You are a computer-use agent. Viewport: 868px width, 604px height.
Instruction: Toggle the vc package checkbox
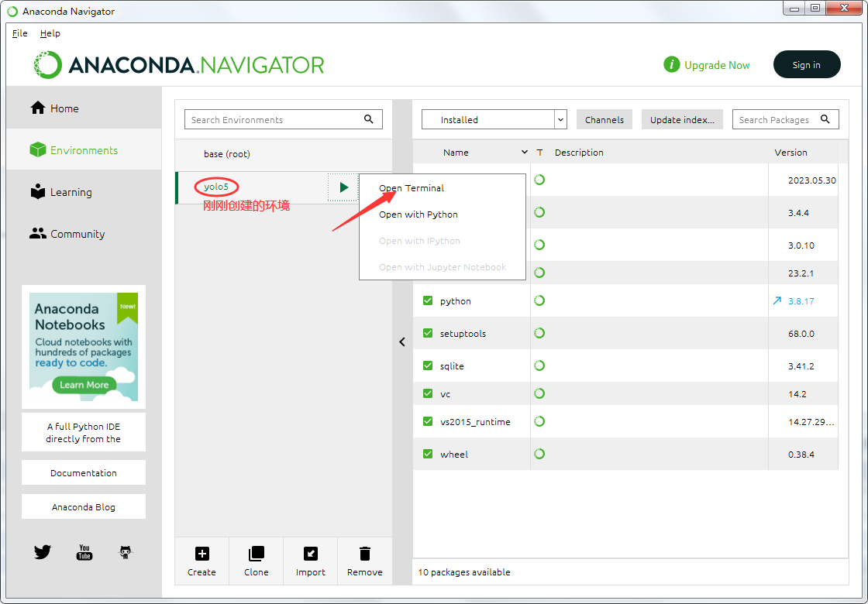428,393
